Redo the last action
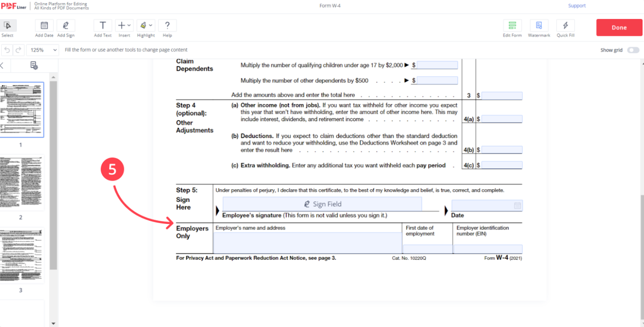This screenshot has height=327, width=644. [x=19, y=50]
